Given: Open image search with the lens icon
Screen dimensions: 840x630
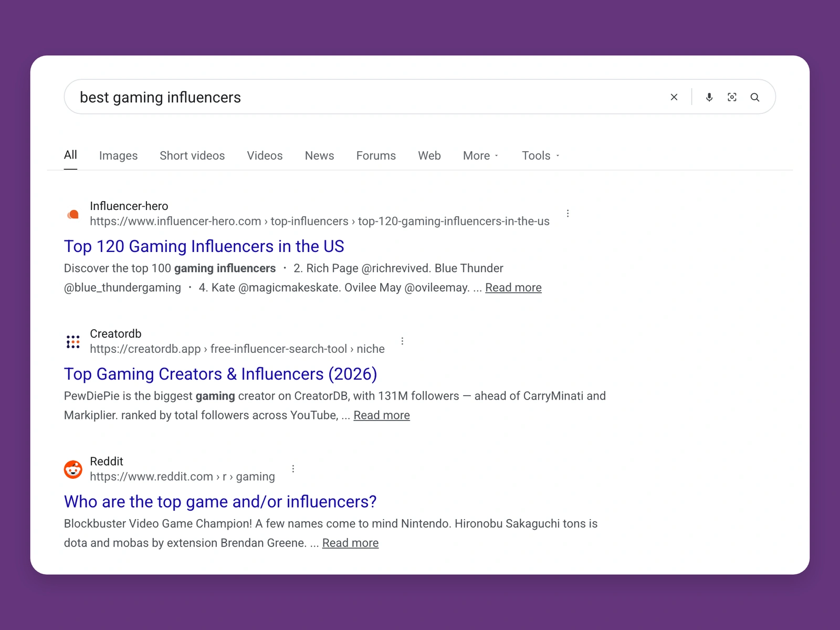Looking at the screenshot, I should click(x=732, y=97).
